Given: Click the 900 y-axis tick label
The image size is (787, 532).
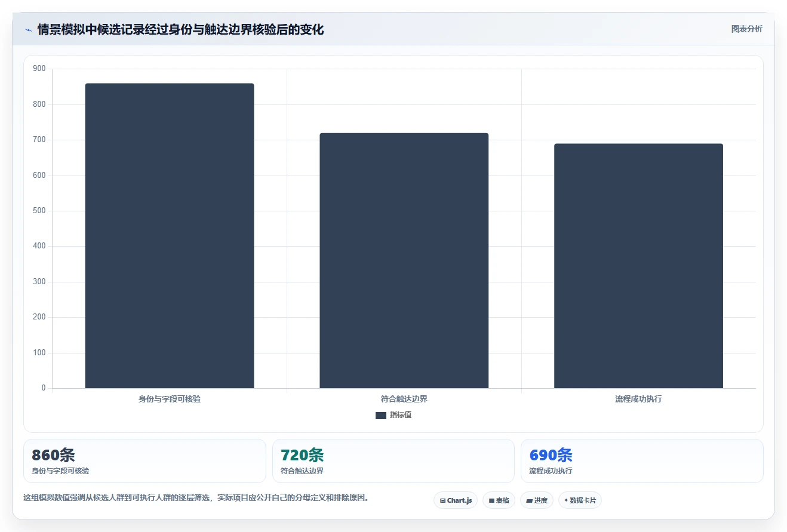Looking at the screenshot, I should [x=39, y=69].
